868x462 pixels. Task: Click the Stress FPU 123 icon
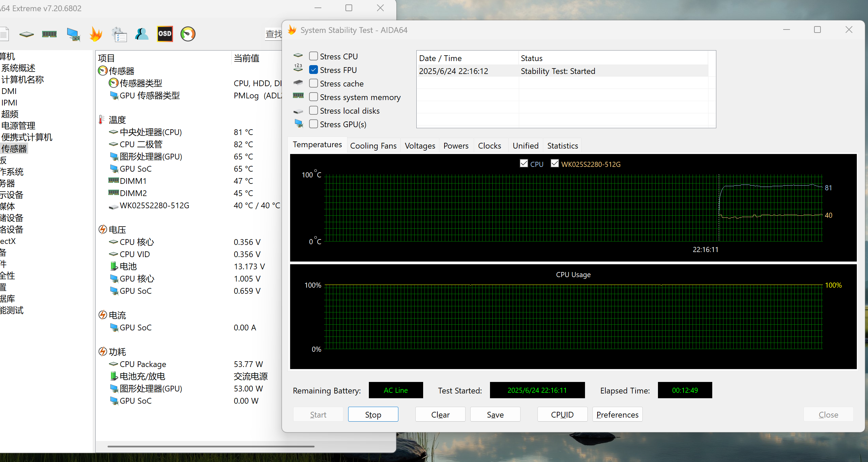click(x=298, y=68)
